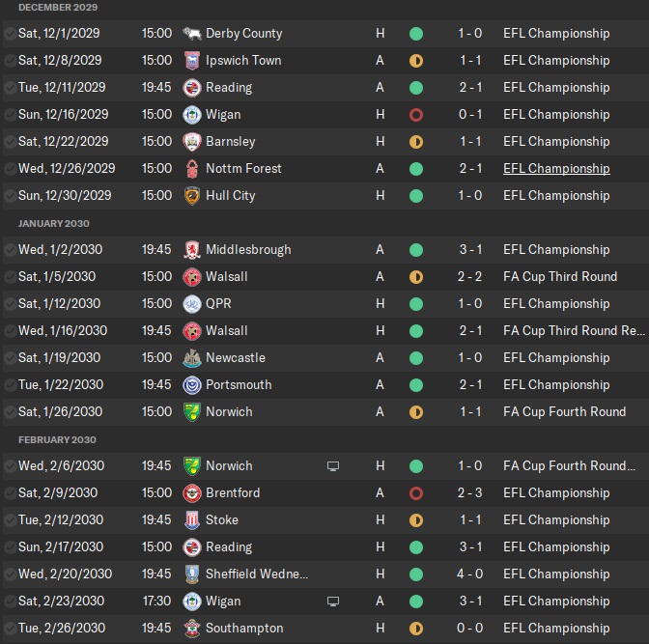The image size is (649, 644).
Task: Open the 4 - 0 Sheffield Wednesday match result
Action: click(471, 574)
